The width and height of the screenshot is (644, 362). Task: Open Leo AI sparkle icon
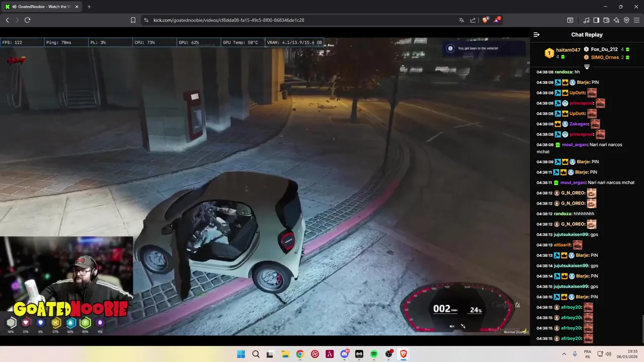[616, 20]
